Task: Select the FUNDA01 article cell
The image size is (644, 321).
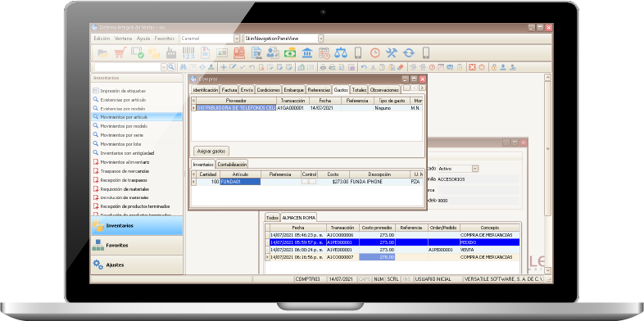Action: pos(240,181)
